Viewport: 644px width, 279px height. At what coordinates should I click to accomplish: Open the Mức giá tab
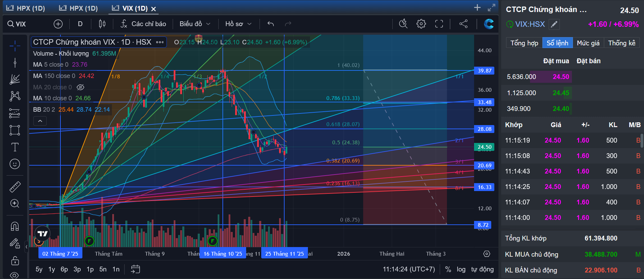pyautogui.click(x=588, y=43)
